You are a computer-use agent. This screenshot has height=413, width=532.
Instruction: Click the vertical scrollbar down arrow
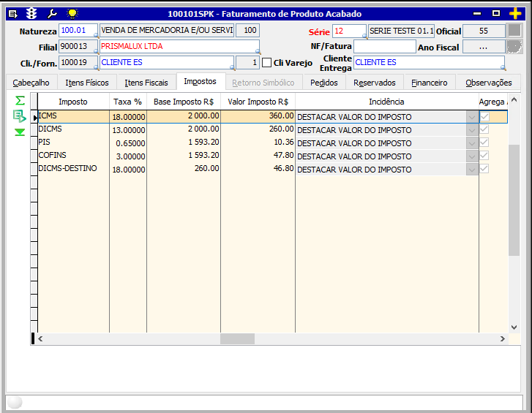(x=514, y=327)
